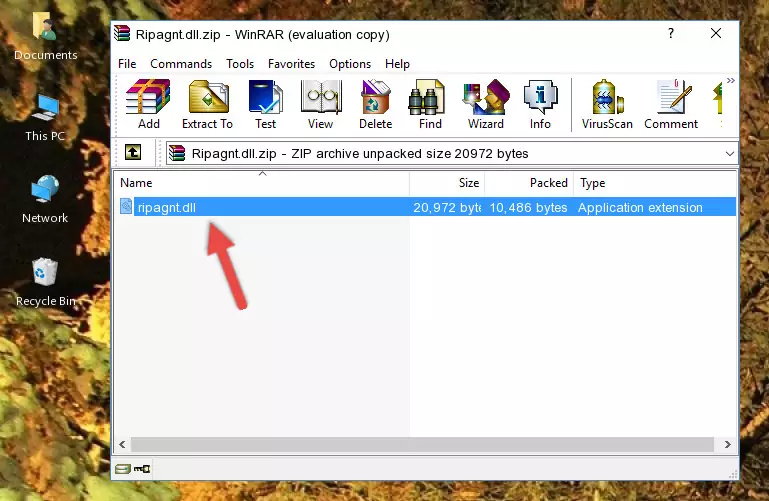Click the WinRAR title bar help question mark

click(671, 33)
